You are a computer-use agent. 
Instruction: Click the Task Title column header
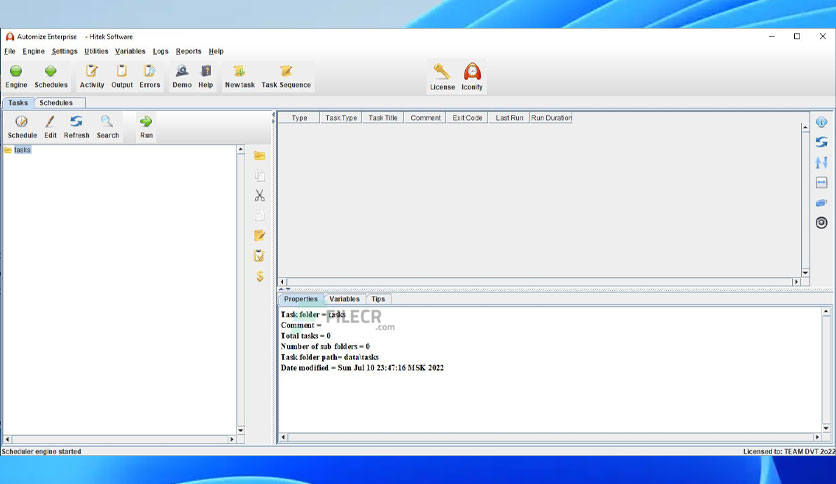383,118
